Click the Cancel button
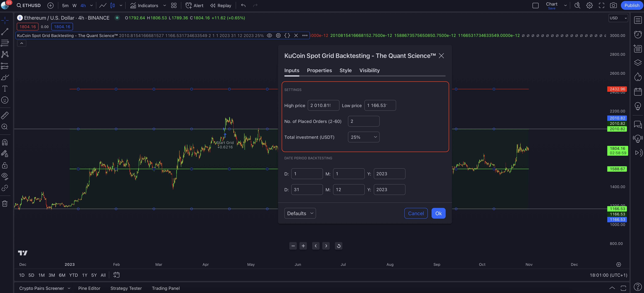644x293 pixels. pos(416,213)
